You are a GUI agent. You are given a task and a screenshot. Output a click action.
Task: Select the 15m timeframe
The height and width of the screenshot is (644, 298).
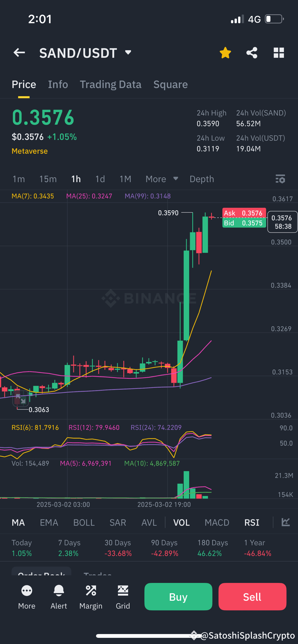tap(48, 179)
